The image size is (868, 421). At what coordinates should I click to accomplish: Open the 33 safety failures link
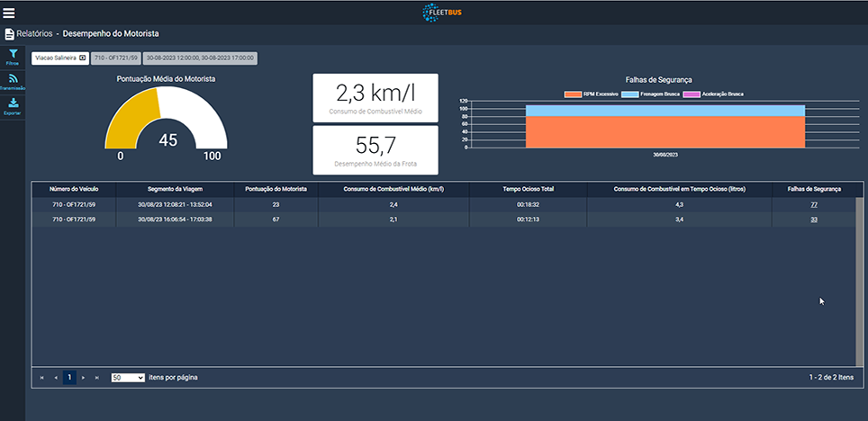click(x=813, y=219)
